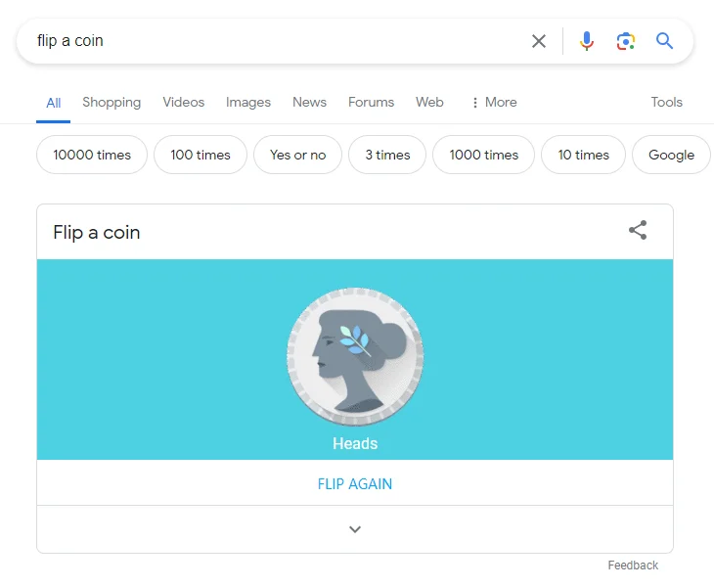Expand the coin widget with the down chevron

pyautogui.click(x=355, y=529)
